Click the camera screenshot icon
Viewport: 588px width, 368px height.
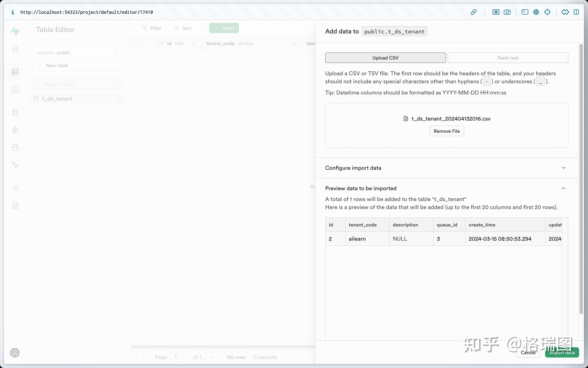507,12
